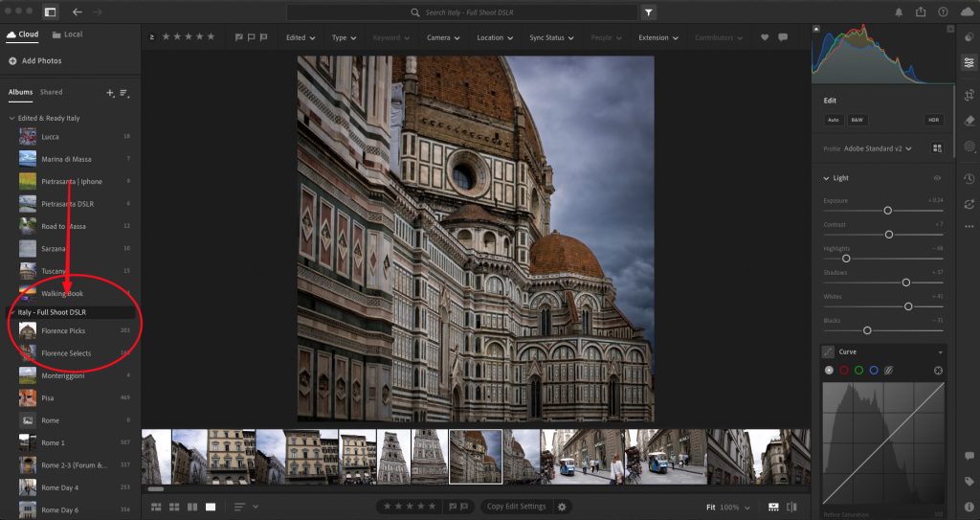Open the Masking tool in right sidebar
Screen dimensions: 980x520
coord(969,147)
